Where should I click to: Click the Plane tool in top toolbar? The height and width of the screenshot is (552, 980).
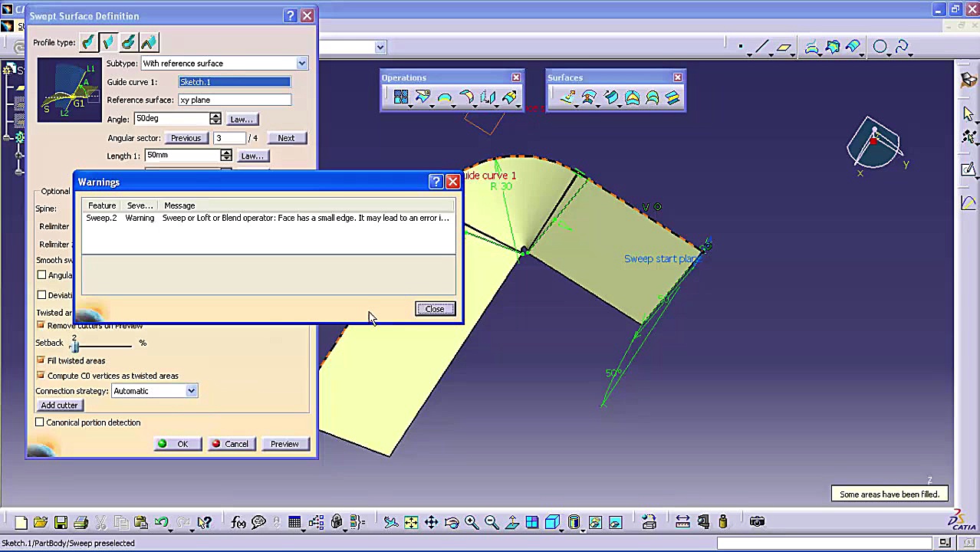(x=783, y=48)
